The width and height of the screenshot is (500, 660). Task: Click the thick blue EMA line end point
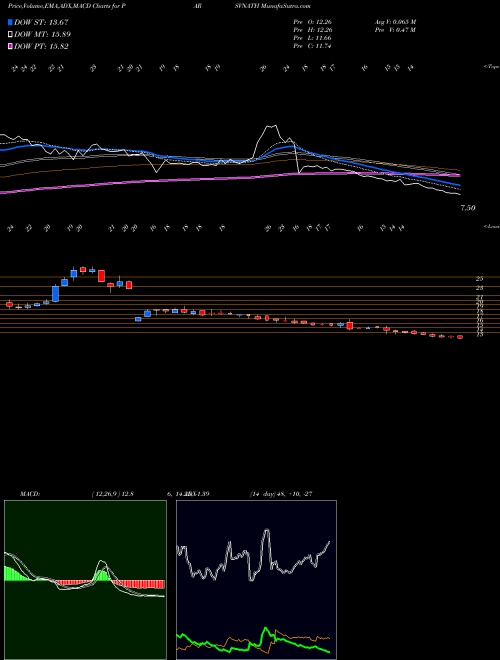tap(459, 185)
